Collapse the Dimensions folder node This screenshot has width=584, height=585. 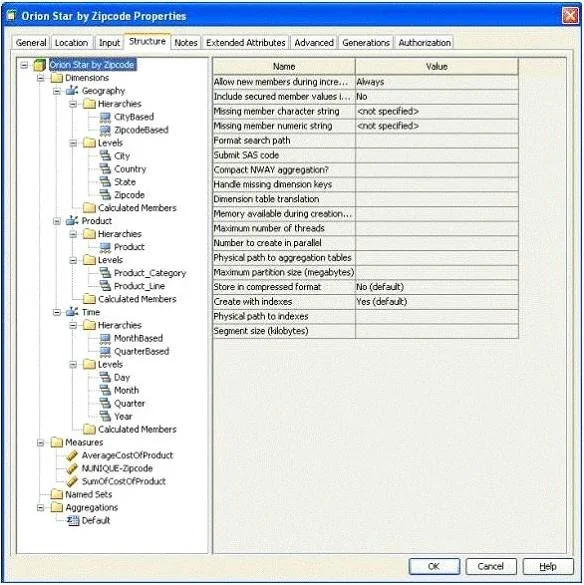tap(41, 78)
